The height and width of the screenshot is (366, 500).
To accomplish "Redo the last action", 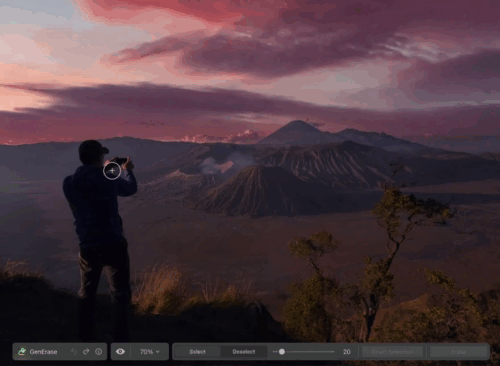I will point(86,352).
